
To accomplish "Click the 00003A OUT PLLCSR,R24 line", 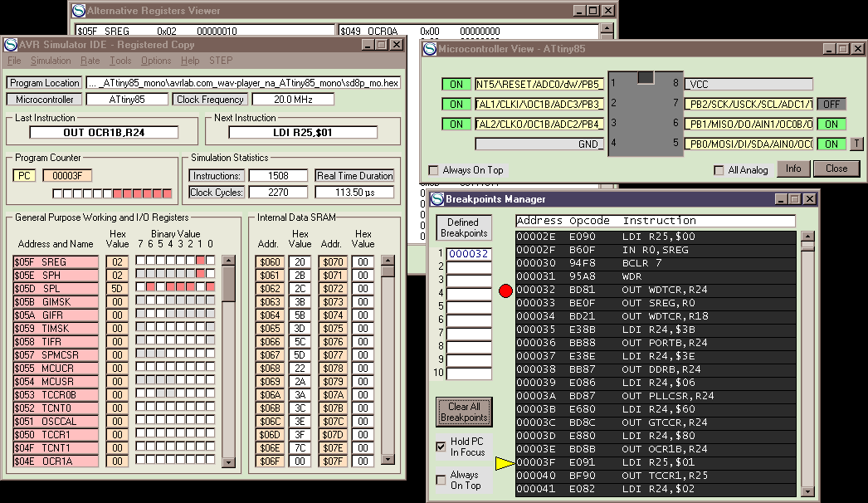I will (x=656, y=396).
